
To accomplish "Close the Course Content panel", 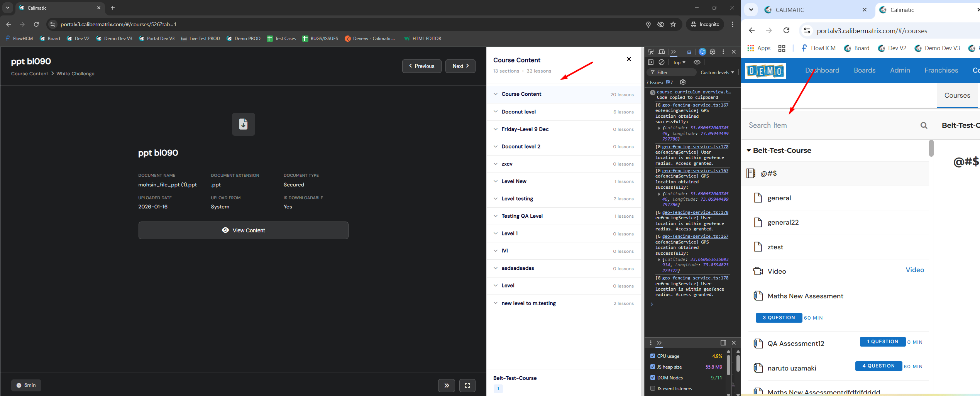I will [629, 59].
